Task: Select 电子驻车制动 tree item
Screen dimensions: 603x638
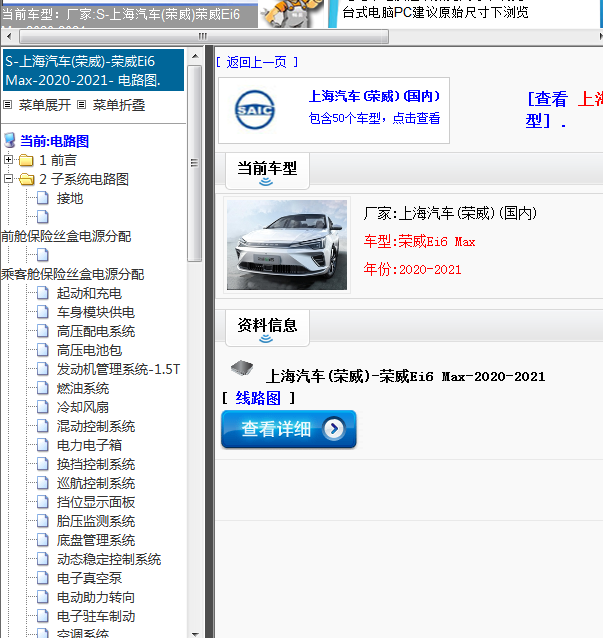Action: point(96,616)
